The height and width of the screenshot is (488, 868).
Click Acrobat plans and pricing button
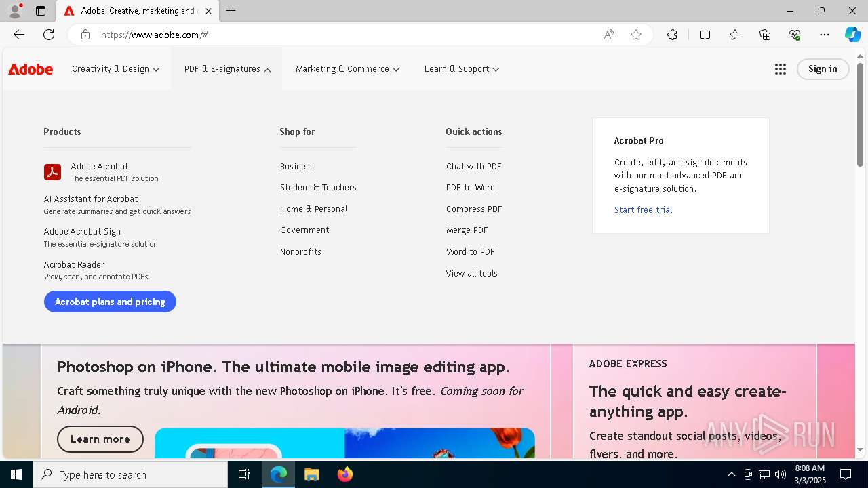[x=110, y=302]
